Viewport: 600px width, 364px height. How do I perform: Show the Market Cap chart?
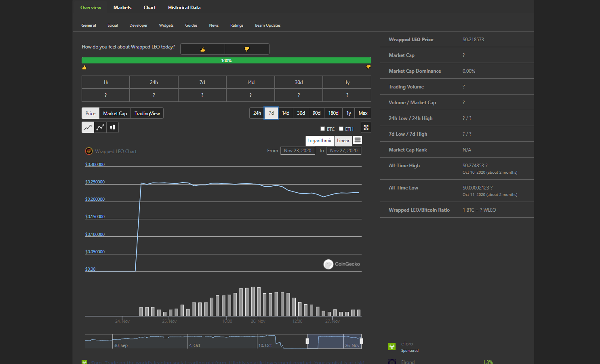tap(115, 113)
